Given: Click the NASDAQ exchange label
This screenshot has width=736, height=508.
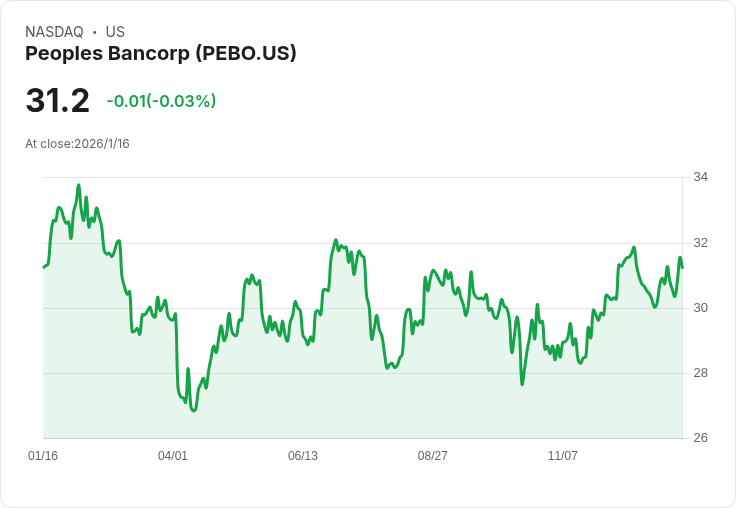Looking at the screenshot, I should point(54,32).
